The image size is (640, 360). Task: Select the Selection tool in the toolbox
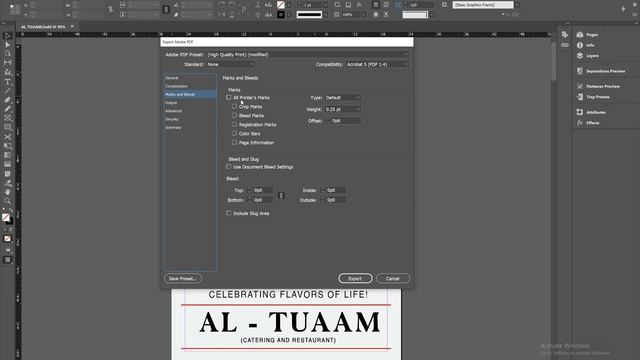[x=7, y=36]
